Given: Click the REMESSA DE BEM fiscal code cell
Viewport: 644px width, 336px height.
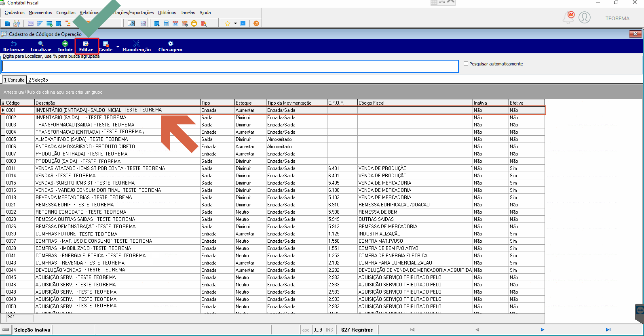Looking at the screenshot, I should [x=415, y=212].
